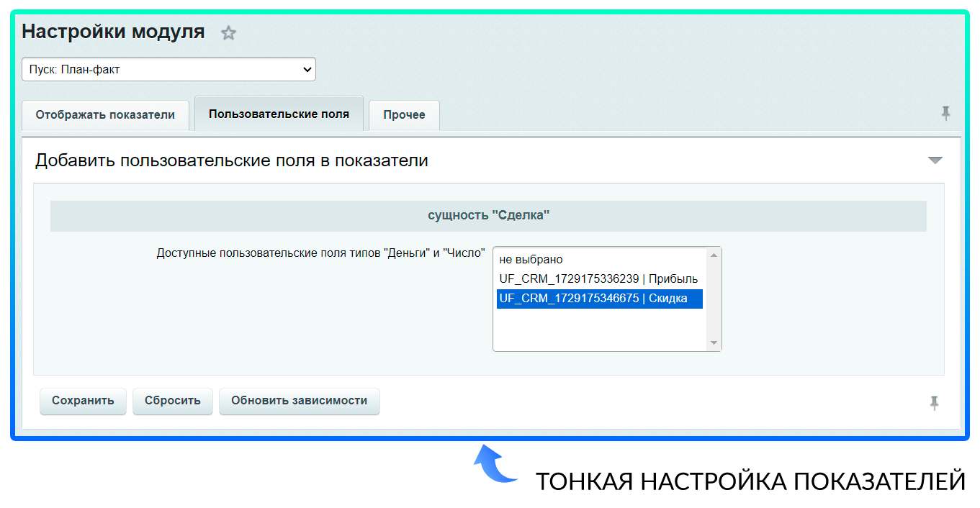Click the up arrow on the list scrollbar
This screenshot has width=980, height=508.
714,253
